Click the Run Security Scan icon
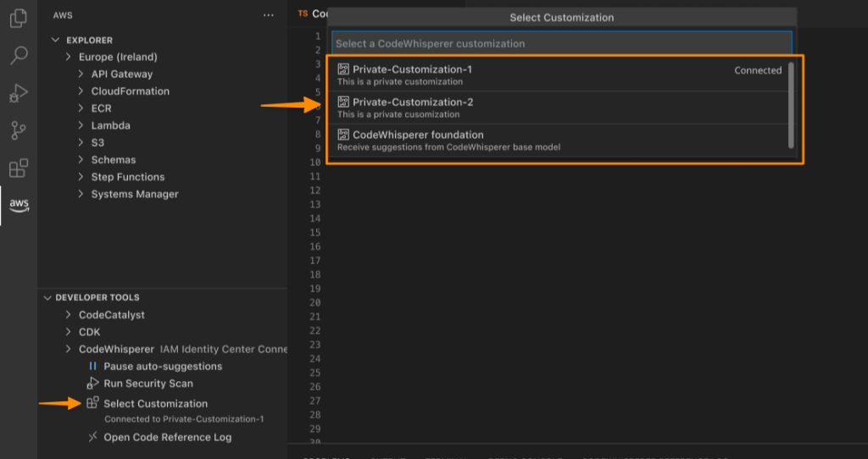 point(92,384)
